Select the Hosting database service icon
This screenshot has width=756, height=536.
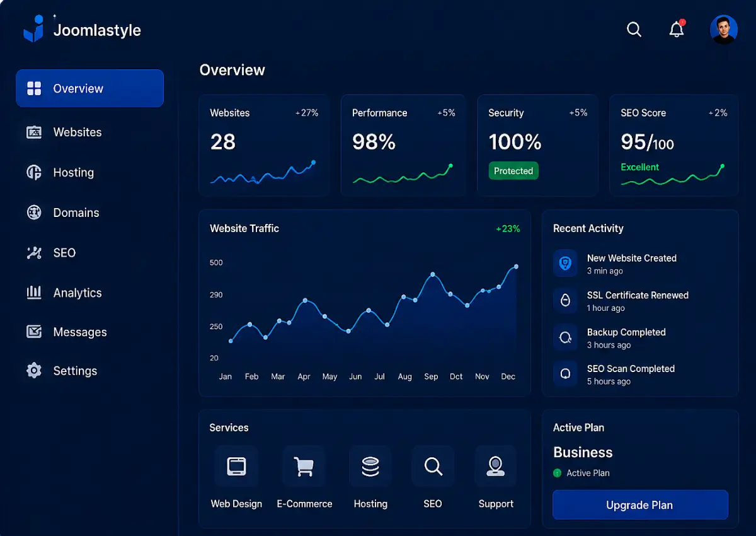370,467
